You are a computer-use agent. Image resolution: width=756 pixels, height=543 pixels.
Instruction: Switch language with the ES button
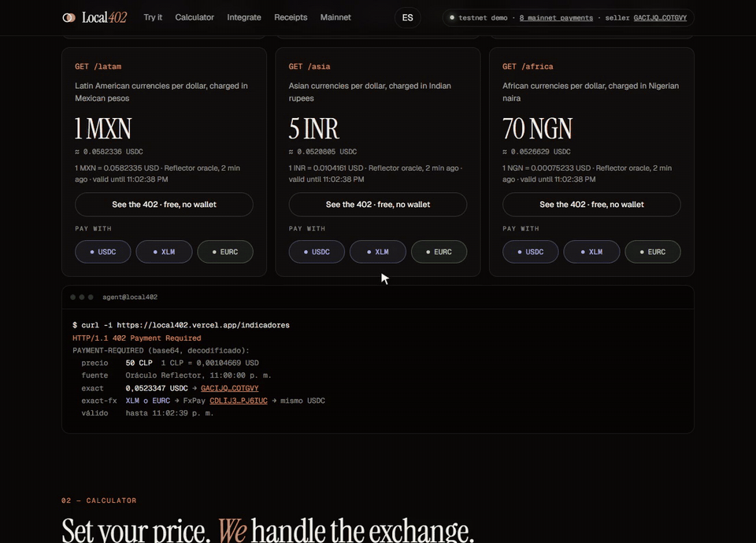click(x=407, y=18)
